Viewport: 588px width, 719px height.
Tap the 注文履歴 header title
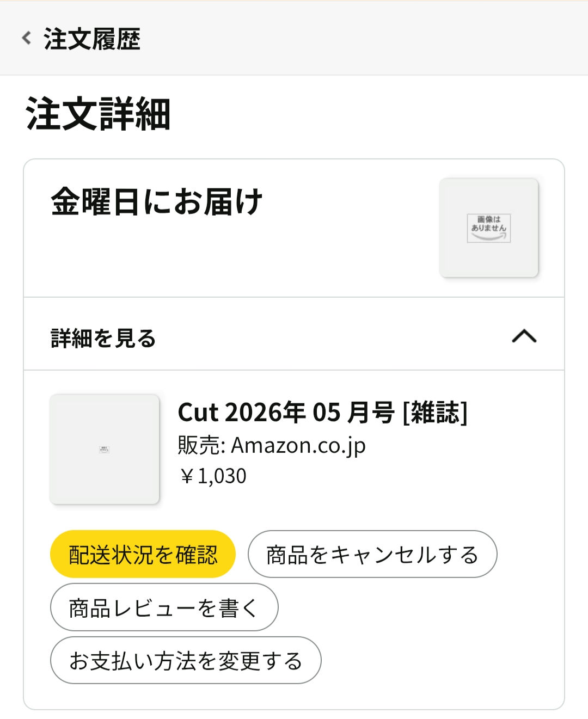(x=92, y=39)
